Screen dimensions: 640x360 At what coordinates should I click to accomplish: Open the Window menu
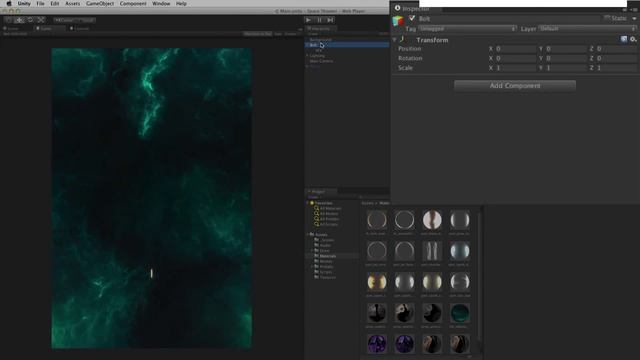click(x=161, y=4)
